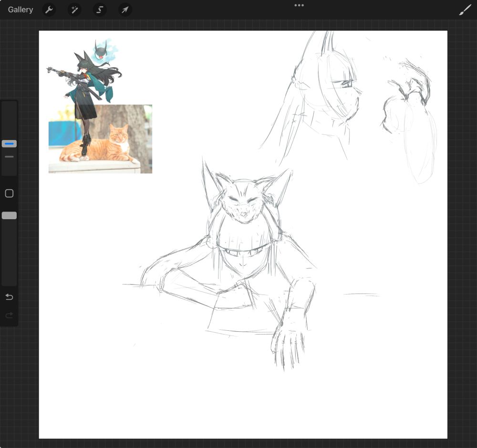Image resolution: width=477 pixels, height=448 pixels.
Task: Activate the Selection tool
Action: click(100, 10)
